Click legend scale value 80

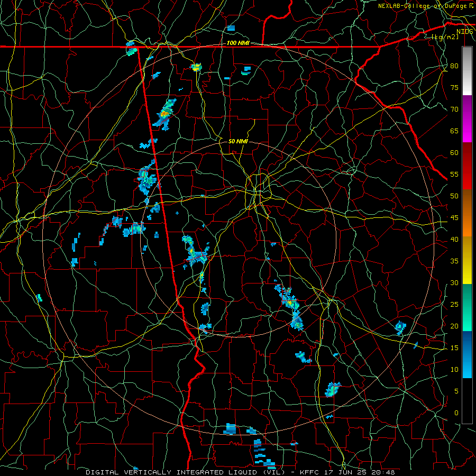pyautogui.click(x=454, y=66)
